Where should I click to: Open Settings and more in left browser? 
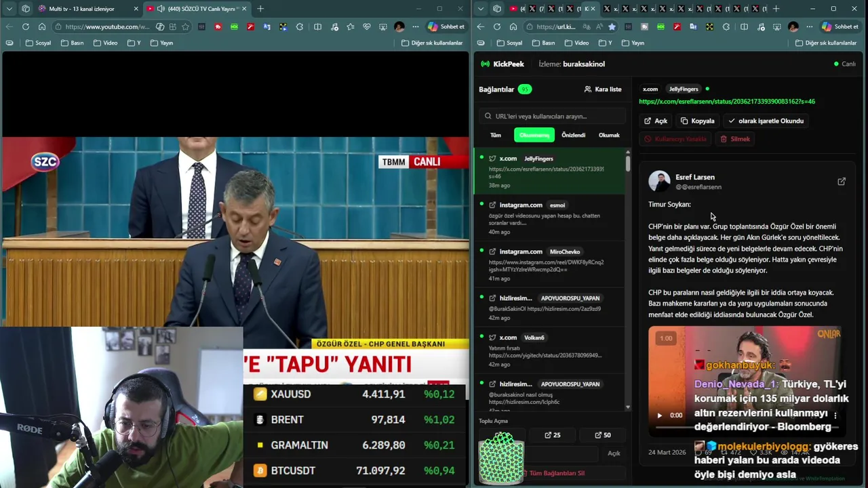tap(415, 26)
